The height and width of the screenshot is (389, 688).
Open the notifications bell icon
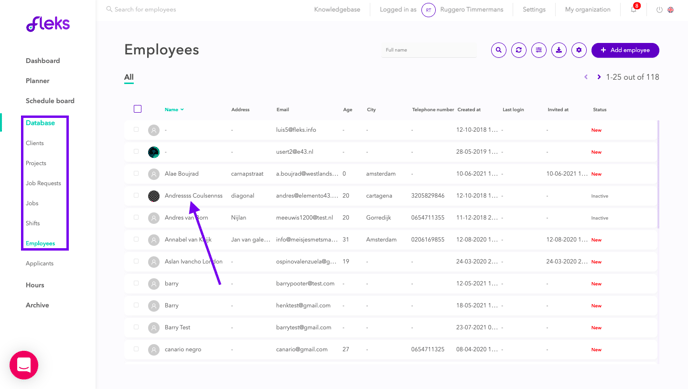click(x=634, y=9)
